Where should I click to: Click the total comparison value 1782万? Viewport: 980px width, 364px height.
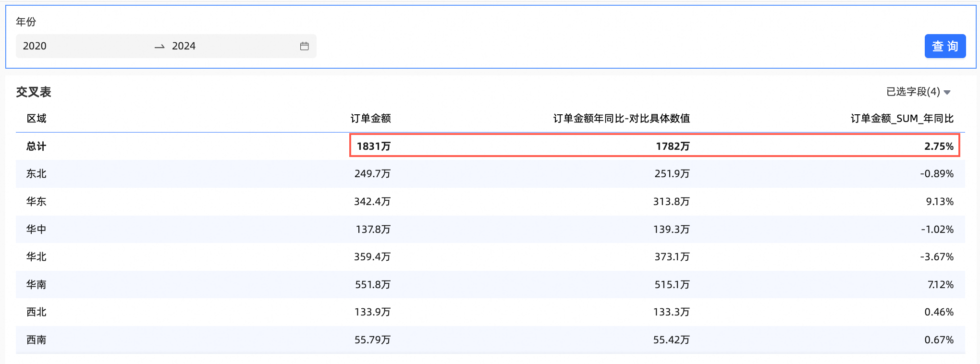673,146
